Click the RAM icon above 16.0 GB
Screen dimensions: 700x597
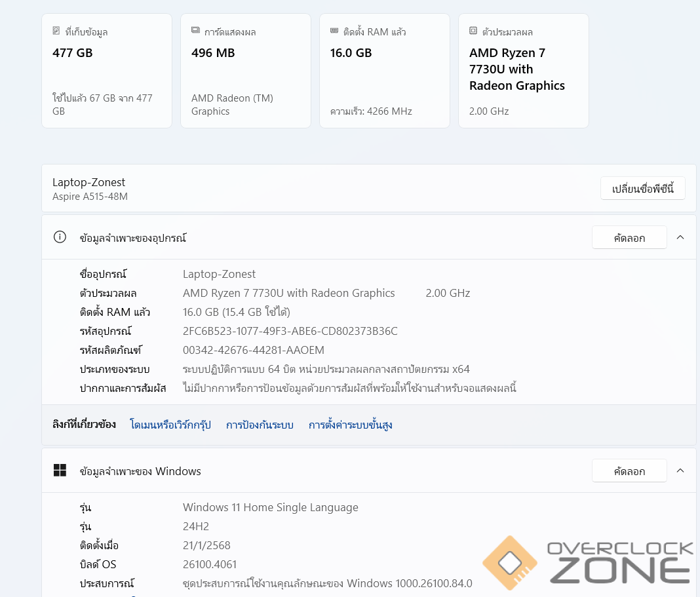334,31
